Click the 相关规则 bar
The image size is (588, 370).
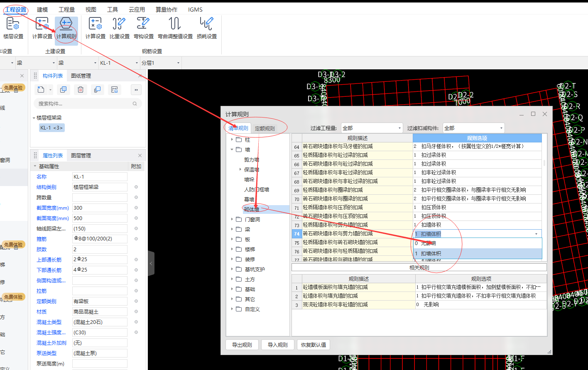coord(419,267)
